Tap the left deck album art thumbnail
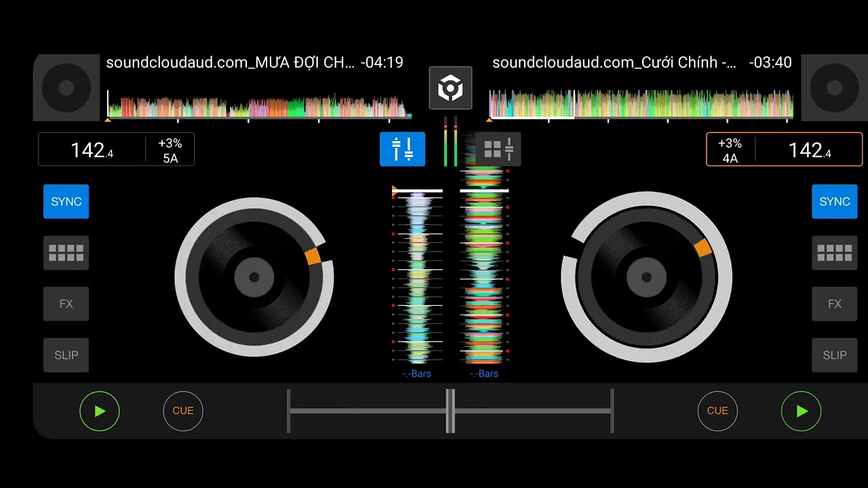 point(66,87)
